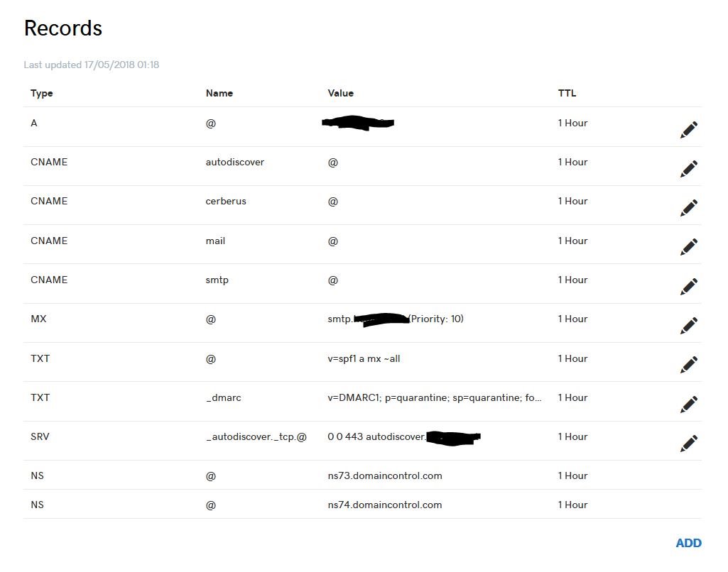The image size is (728, 572).
Task: Click the v=spf1 a mx ~all value
Action: point(364,358)
